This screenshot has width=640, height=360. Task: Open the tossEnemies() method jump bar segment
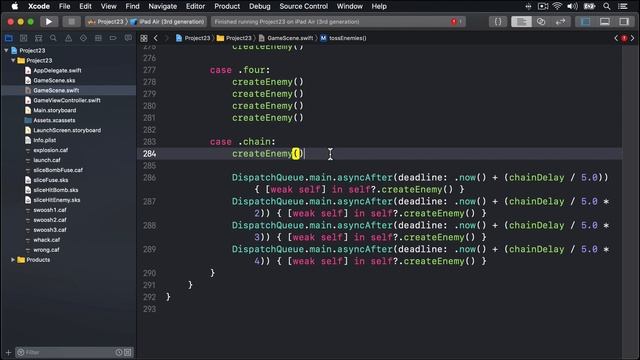(x=343, y=38)
